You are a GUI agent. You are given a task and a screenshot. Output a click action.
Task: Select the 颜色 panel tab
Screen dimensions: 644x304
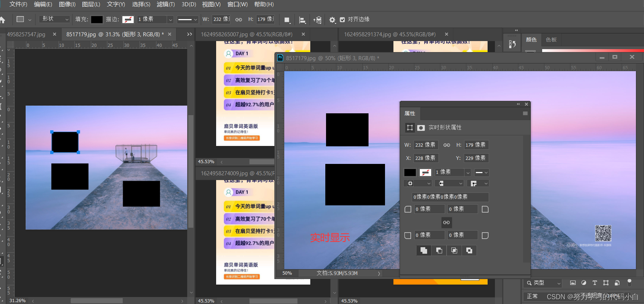tap(531, 40)
